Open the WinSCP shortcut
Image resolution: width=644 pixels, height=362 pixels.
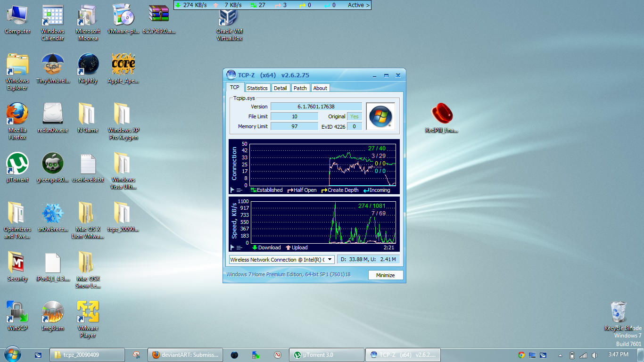(17, 316)
